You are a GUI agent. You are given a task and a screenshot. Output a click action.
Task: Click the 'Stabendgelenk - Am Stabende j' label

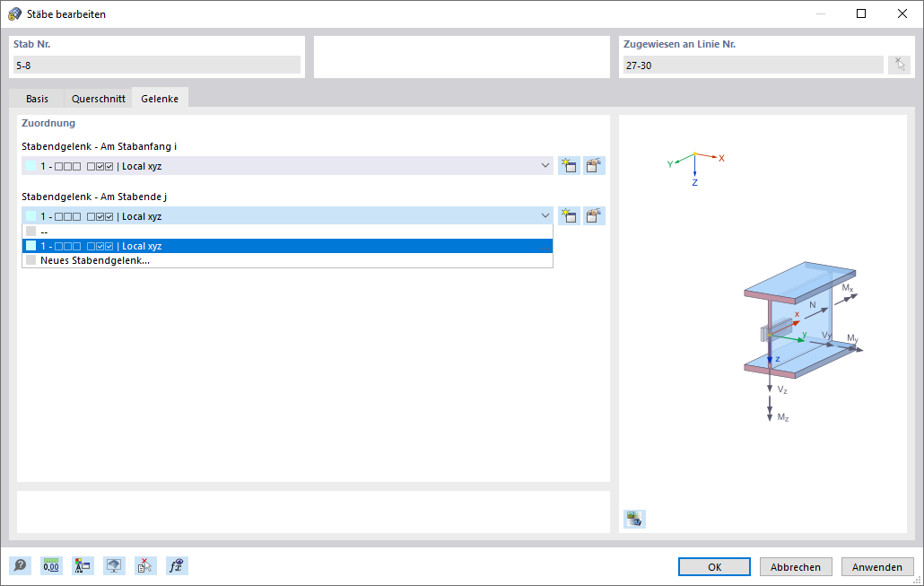pos(94,197)
